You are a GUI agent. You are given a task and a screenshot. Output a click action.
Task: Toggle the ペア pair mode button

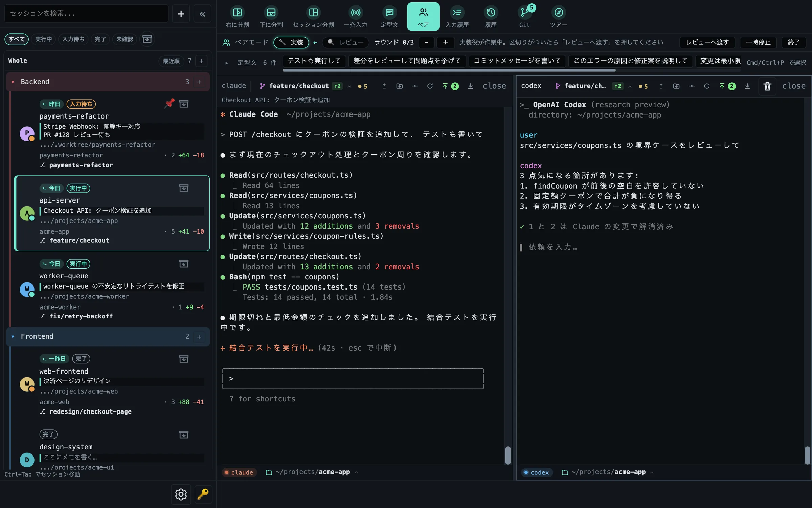pos(423,17)
